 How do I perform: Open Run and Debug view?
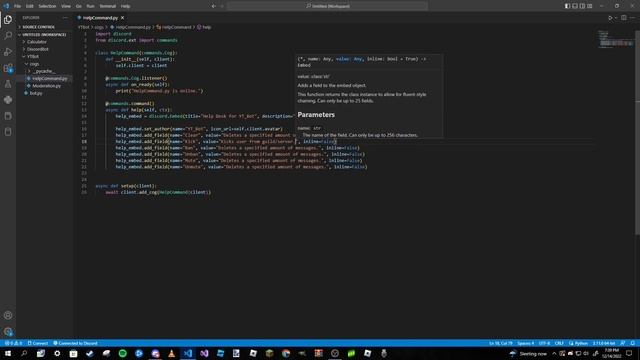click(x=8, y=52)
